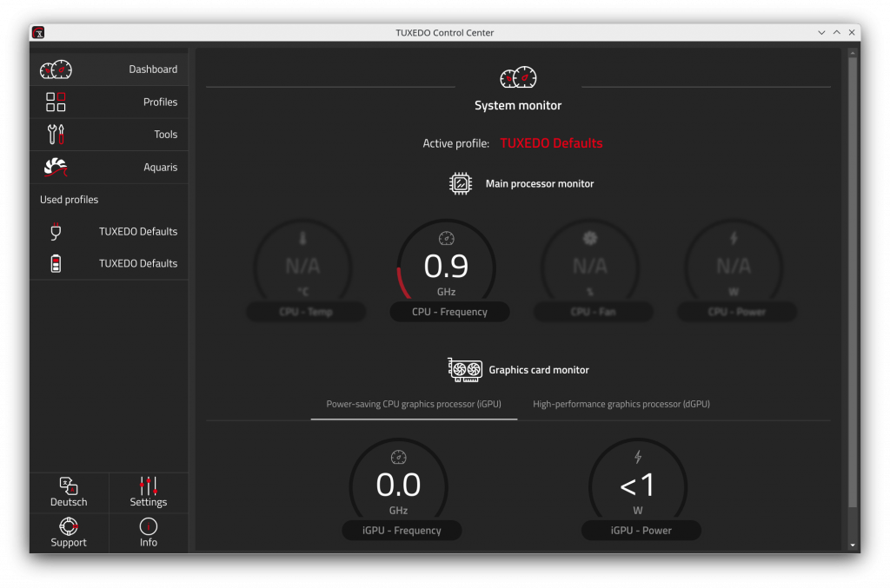
Task: Click the iGPU - Power gauge label
Action: [641, 531]
